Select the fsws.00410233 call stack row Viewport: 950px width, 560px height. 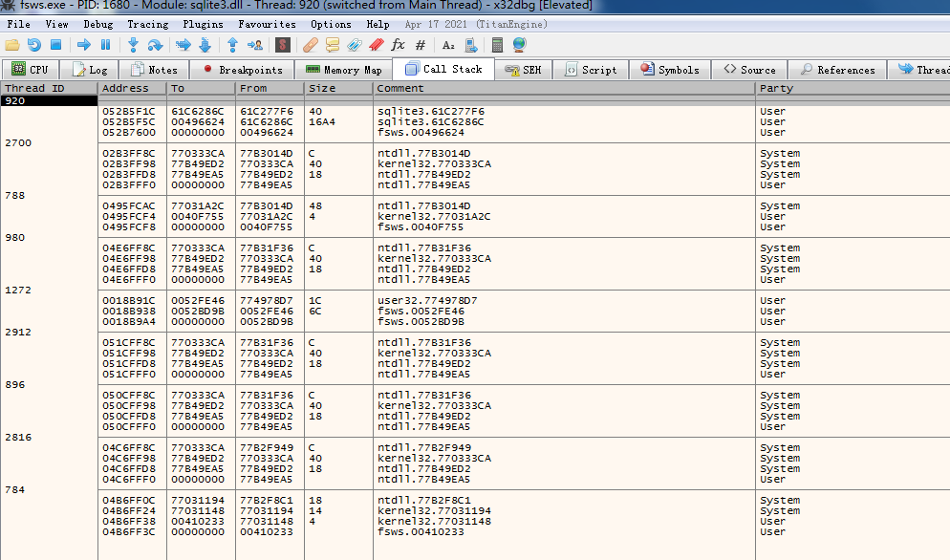pos(421,531)
